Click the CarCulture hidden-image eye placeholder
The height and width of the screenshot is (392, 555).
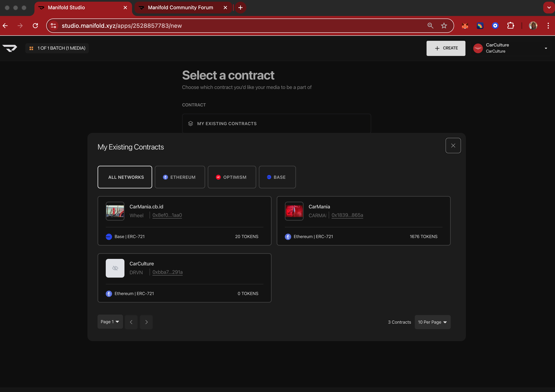[115, 268]
